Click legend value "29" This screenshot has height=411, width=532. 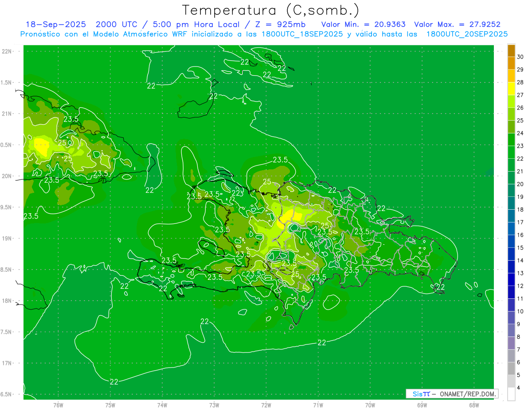pyautogui.click(x=520, y=70)
